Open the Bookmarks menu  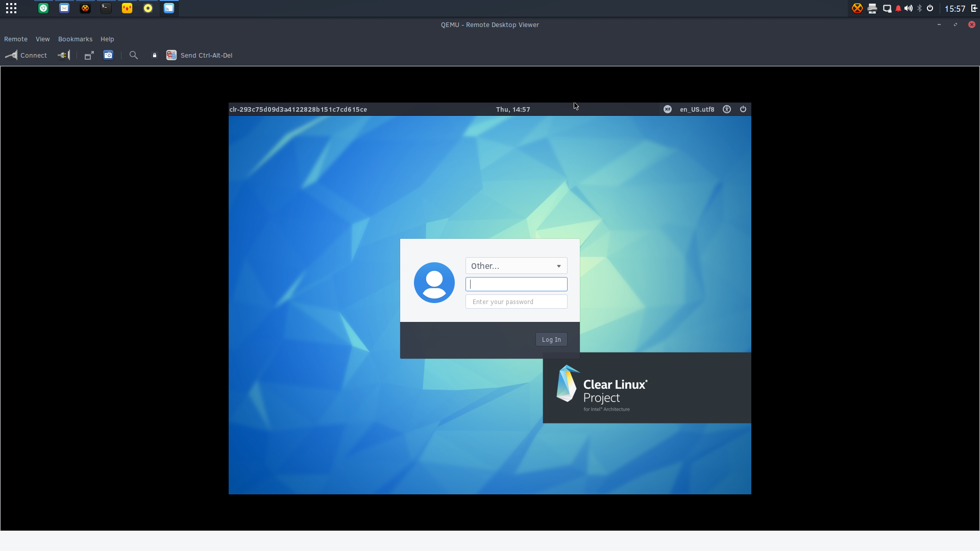pos(76,39)
